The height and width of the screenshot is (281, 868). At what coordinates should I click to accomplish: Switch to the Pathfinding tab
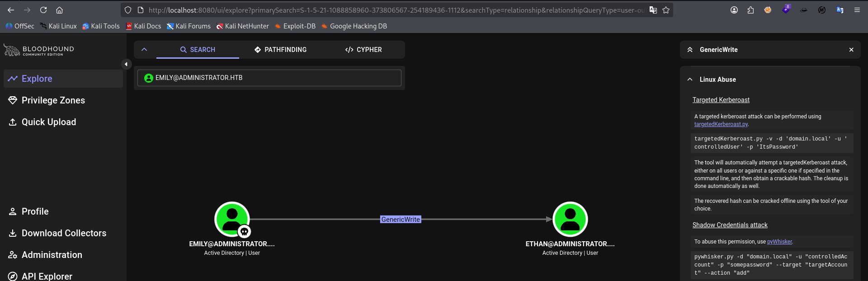pyautogui.click(x=280, y=50)
